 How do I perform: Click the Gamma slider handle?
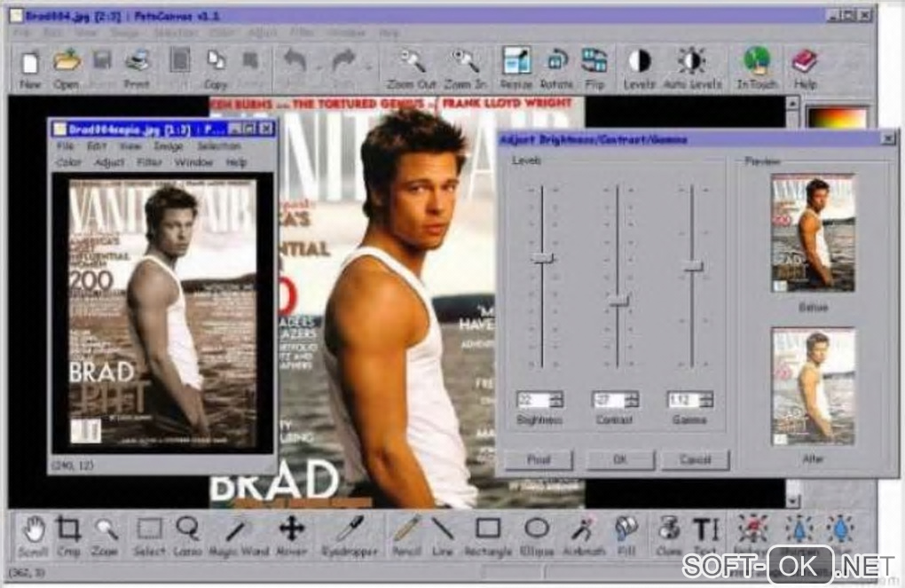[693, 266]
